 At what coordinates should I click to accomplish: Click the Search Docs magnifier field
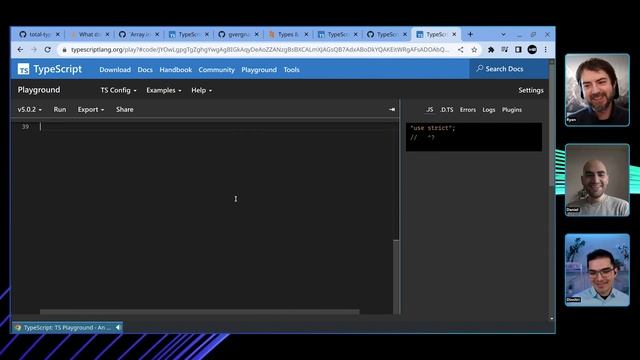[x=509, y=69]
